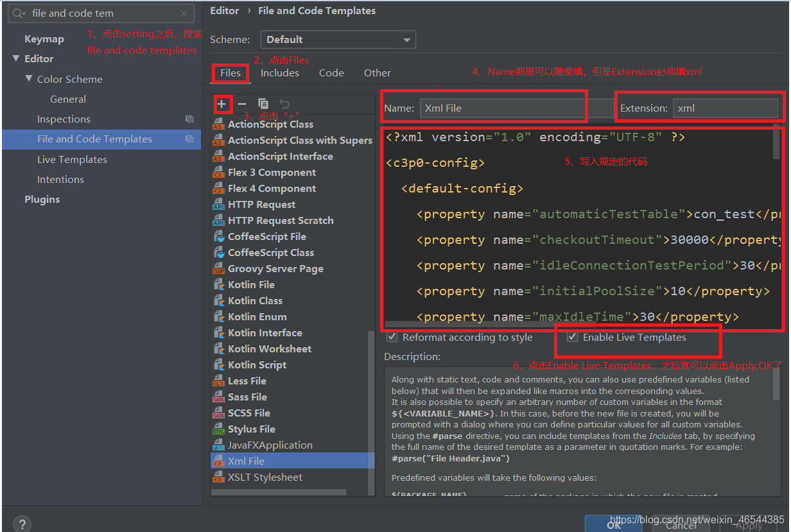Click the Description text area
This screenshot has height=532, width=791.
tap(581, 433)
